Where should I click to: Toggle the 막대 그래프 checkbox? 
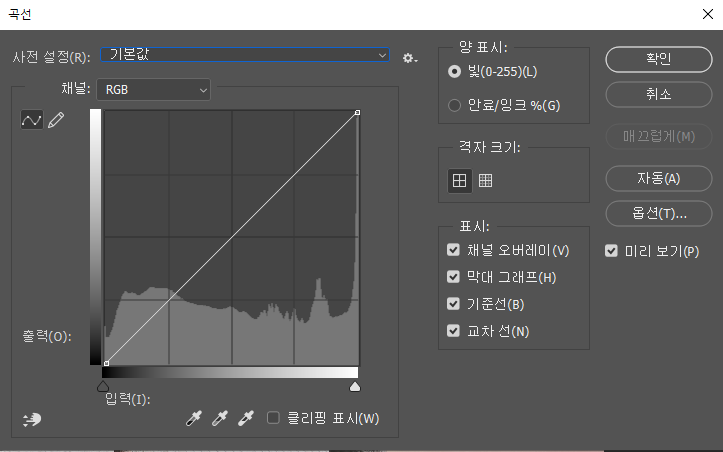coord(453,277)
